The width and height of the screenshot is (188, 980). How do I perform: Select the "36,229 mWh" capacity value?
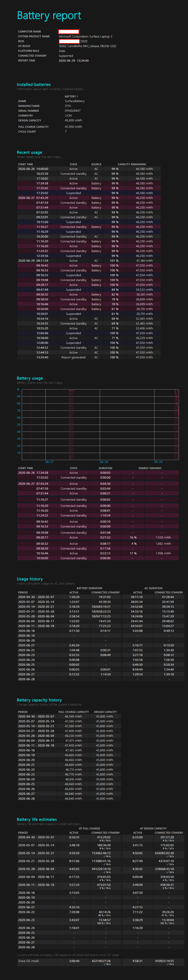click(144, 338)
